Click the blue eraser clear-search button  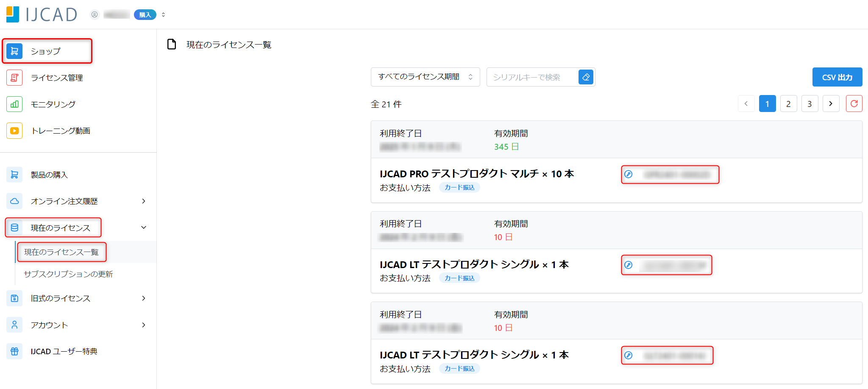click(586, 77)
